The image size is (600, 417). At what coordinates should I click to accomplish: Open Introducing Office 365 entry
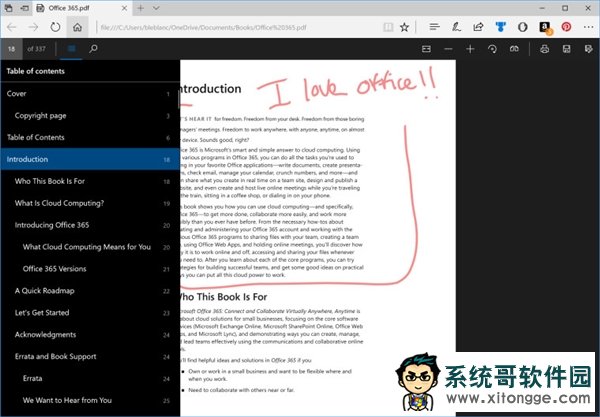(x=90, y=225)
